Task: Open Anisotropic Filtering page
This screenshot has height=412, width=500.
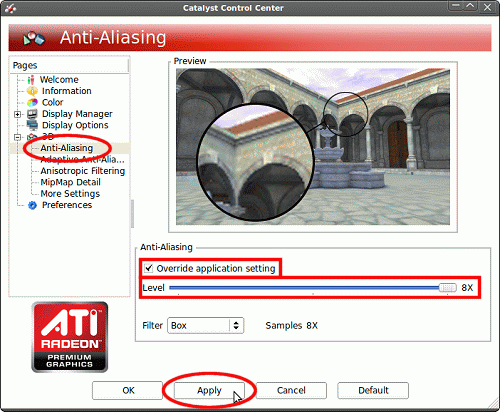Action: point(83,171)
